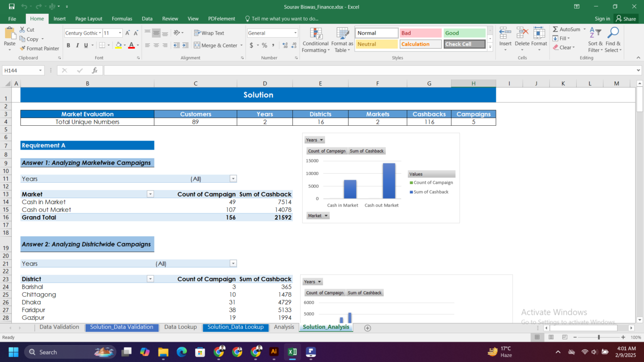Image resolution: width=644 pixels, height=362 pixels.
Task: Toggle Wrap Text
Action: 209,33
